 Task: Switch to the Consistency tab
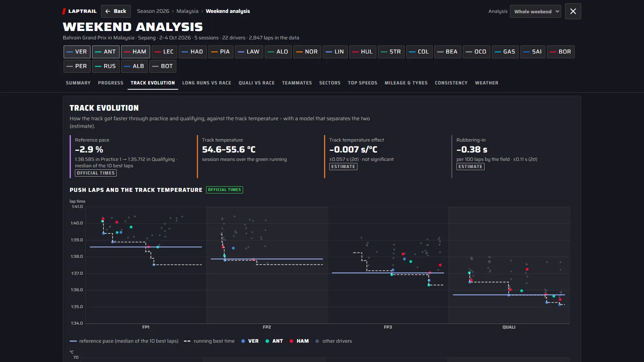point(451,83)
